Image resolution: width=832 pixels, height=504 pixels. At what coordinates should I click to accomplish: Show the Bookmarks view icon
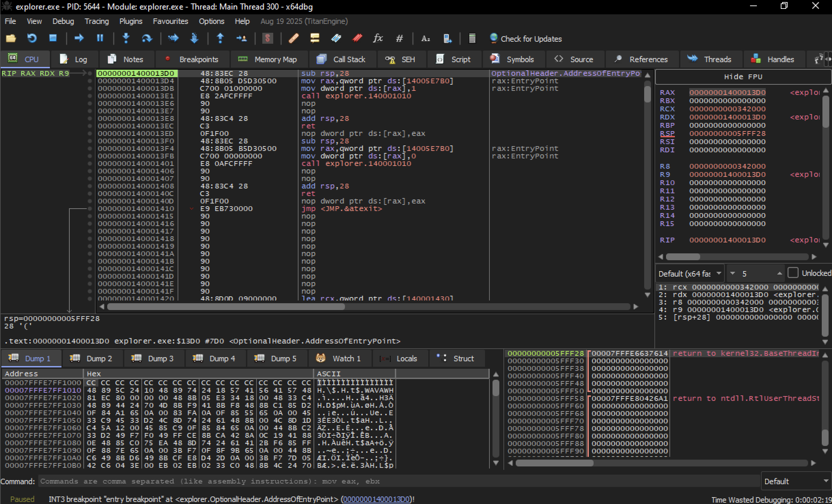357,38
